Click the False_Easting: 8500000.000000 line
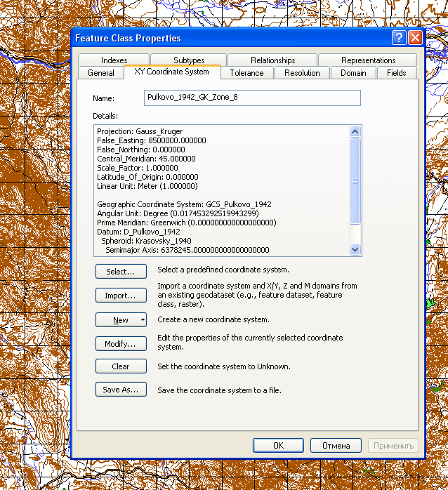 point(151,140)
